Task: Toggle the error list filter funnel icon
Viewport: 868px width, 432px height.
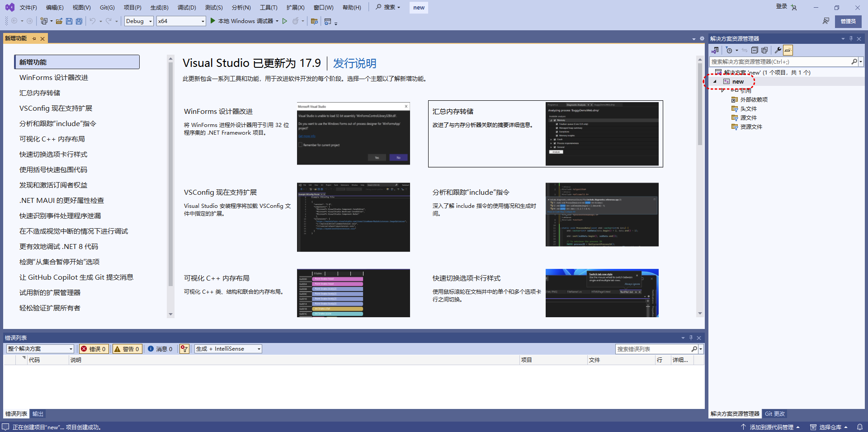Action: coord(184,349)
